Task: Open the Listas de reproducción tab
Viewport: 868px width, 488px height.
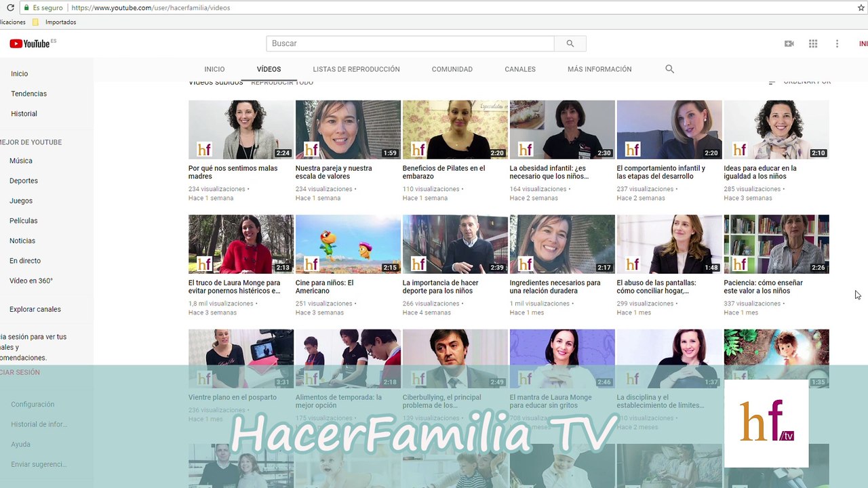Action: (x=356, y=69)
